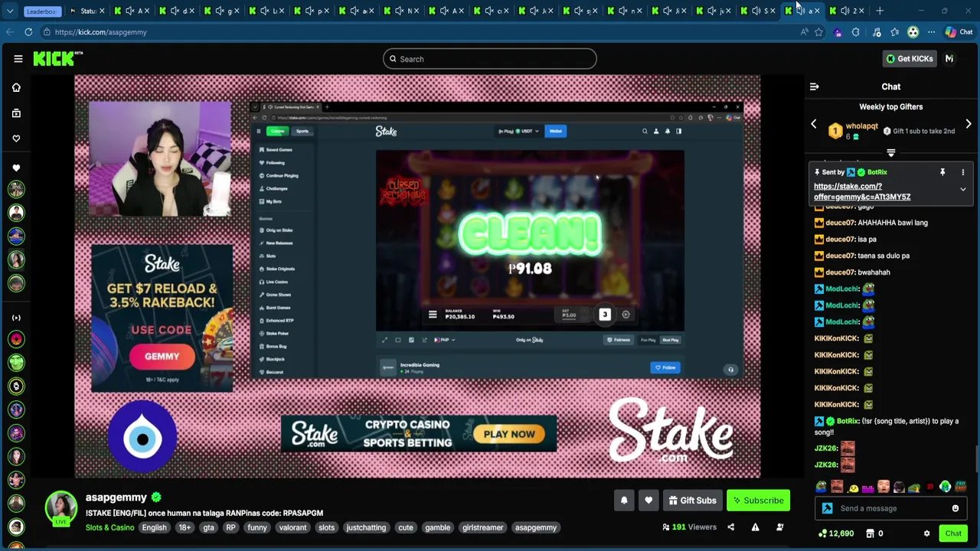Select the justchatting tag
The width and height of the screenshot is (980, 551).
366,527
